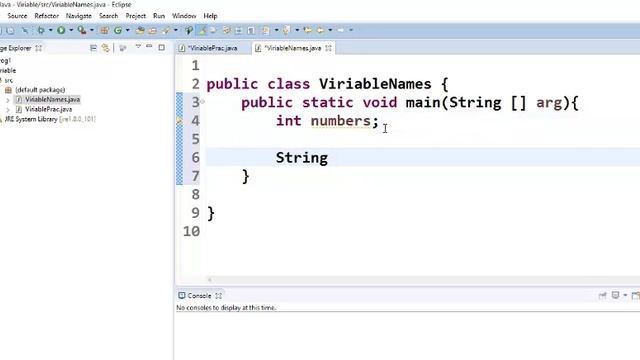Open the Search icon dropdown arrow

tap(176, 30)
